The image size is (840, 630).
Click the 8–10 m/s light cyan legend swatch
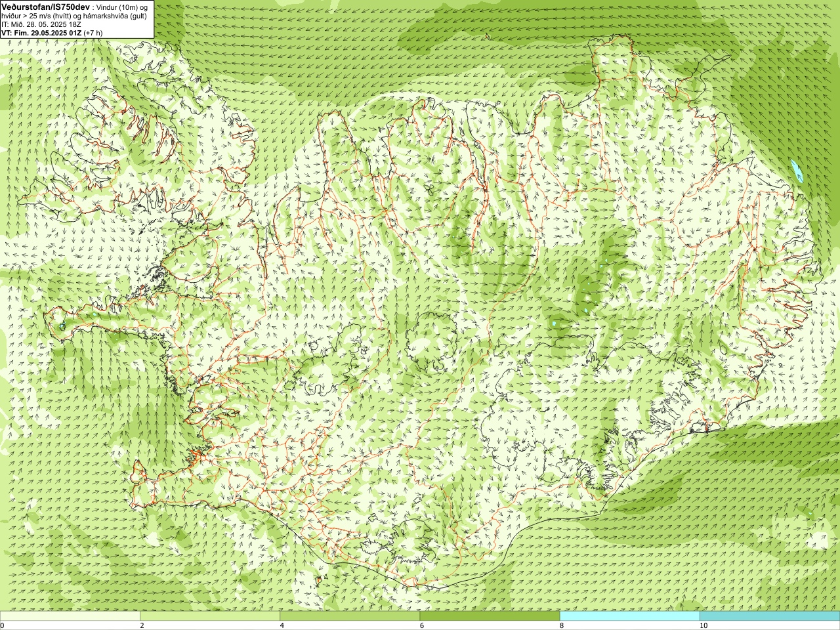pos(629,616)
